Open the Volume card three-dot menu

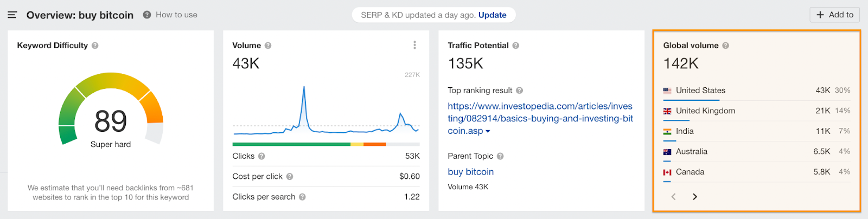(x=414, y=45)
